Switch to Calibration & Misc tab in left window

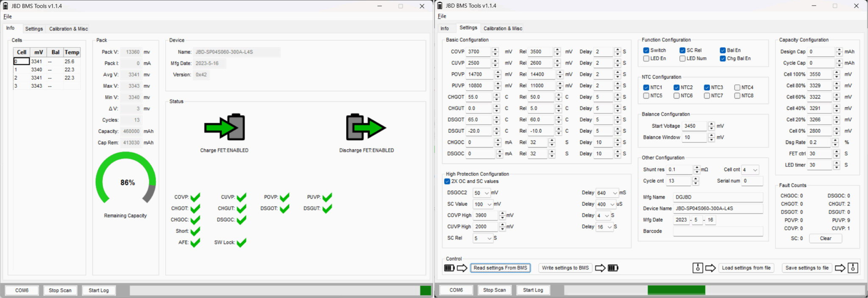[68, 29]
